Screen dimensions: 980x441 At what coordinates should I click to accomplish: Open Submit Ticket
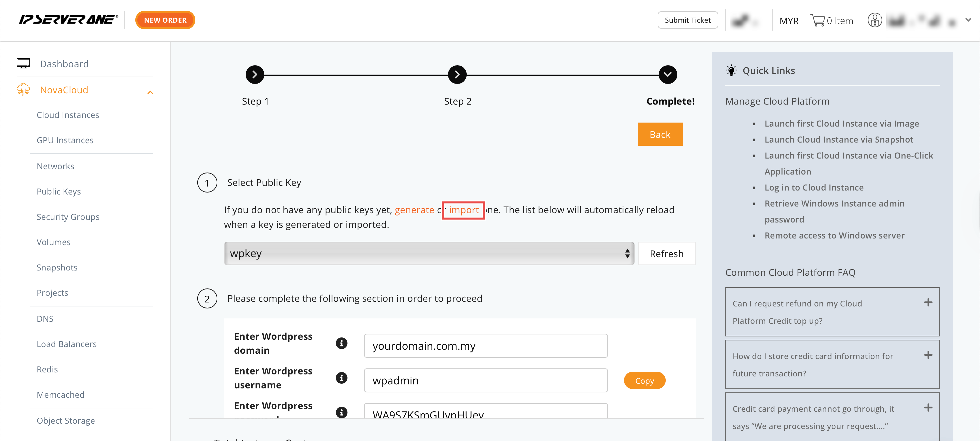(x=687, y=20)
